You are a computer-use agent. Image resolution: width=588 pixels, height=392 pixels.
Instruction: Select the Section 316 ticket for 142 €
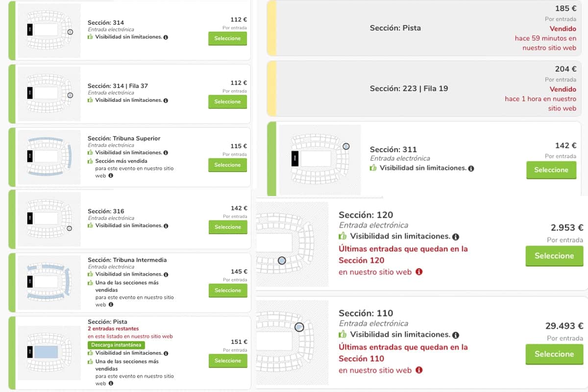tap(228, 227)
